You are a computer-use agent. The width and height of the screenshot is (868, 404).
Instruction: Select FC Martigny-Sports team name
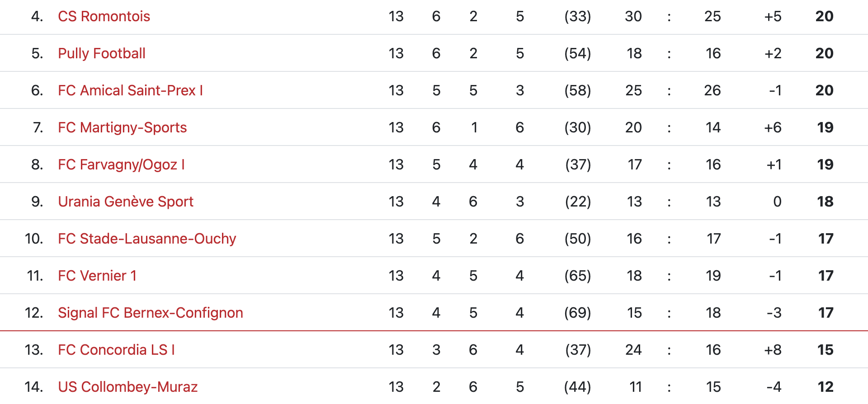pyautogui.click(x=122, y=128)
